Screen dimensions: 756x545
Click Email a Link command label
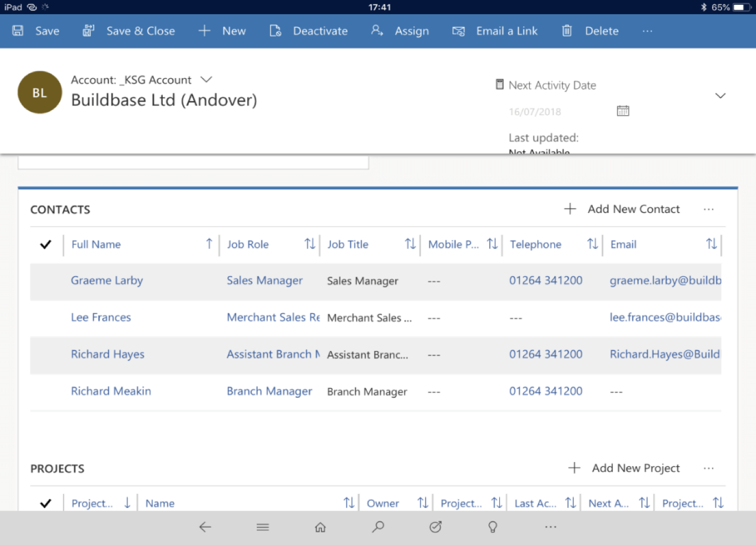[x=507, y=31]
